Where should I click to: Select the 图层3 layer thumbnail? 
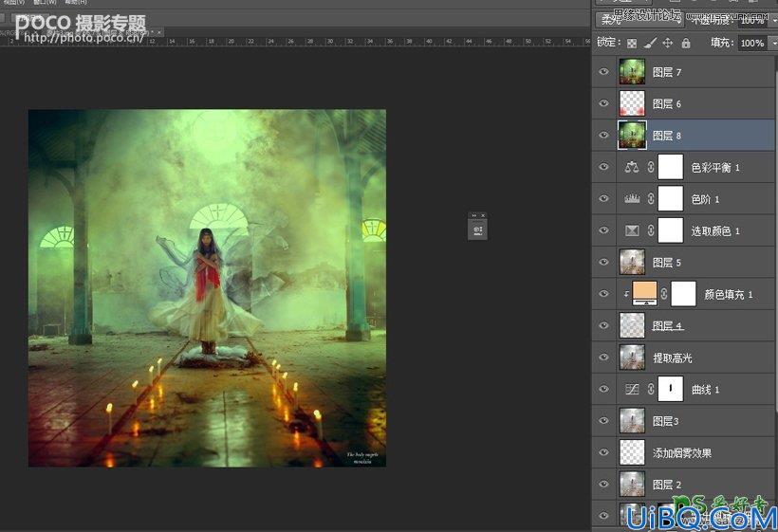(632, 421)
